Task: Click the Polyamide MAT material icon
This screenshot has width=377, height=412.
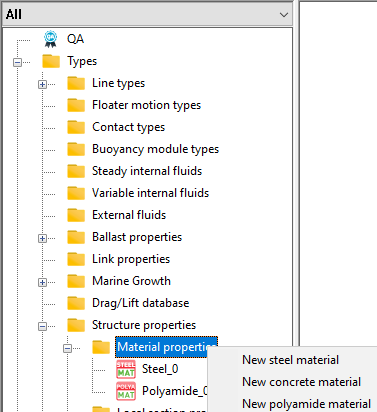Action: coord(126,391)
